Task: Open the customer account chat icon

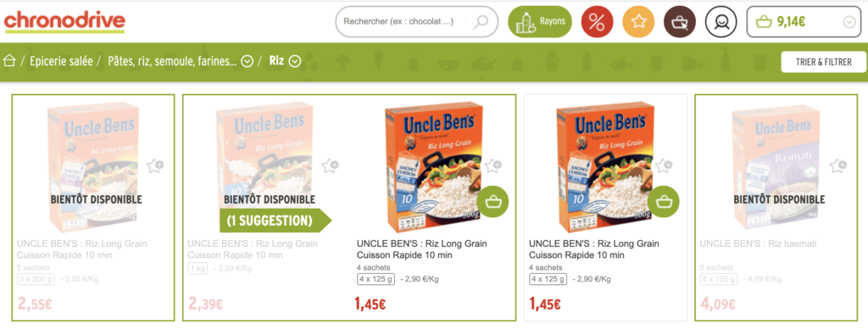Action: (x=721, y=22)
